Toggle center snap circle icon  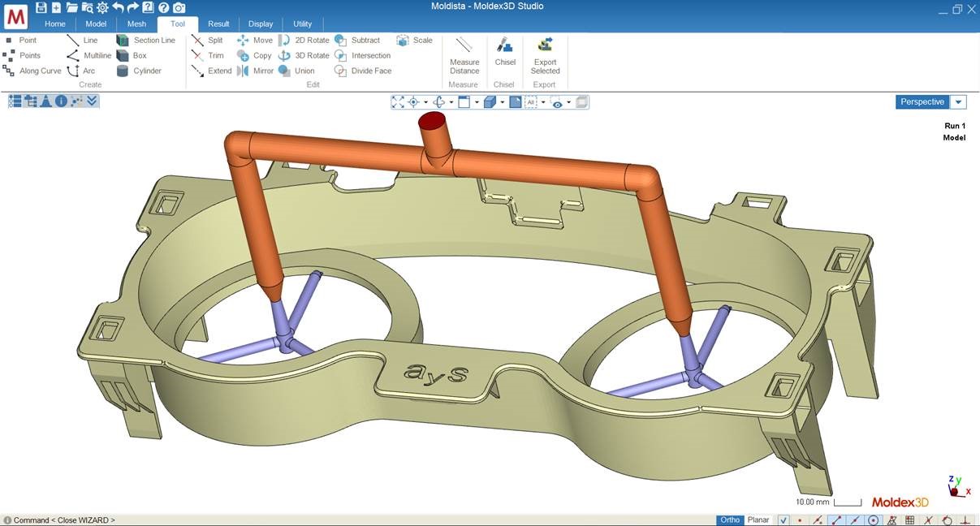[874, 520]
